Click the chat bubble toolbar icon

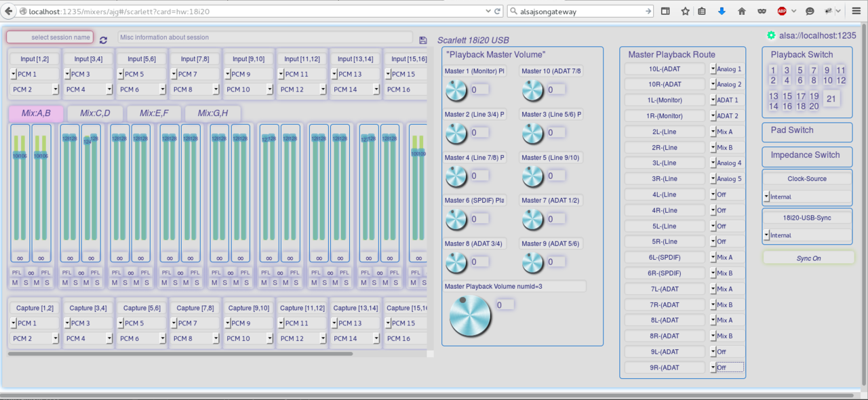pyautogui.click(x=810, y=12)
